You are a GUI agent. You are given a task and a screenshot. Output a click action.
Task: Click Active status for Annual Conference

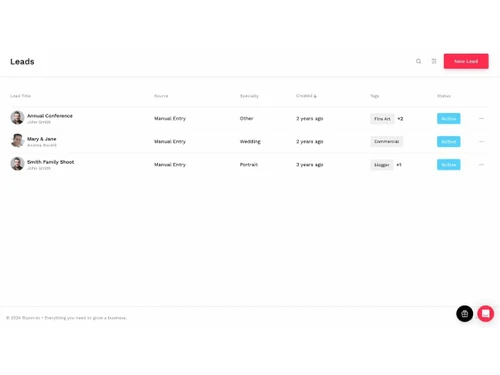pyautogui.click(x=449, y=119)
